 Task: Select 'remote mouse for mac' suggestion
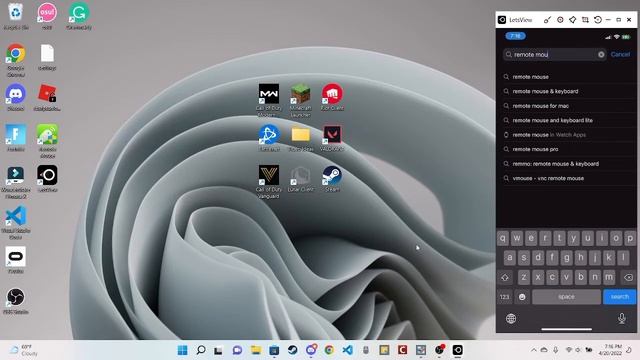point(567,106)
